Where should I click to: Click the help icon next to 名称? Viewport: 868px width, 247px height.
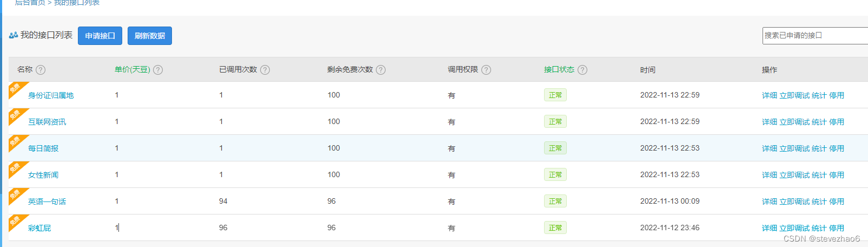(41, 70)
